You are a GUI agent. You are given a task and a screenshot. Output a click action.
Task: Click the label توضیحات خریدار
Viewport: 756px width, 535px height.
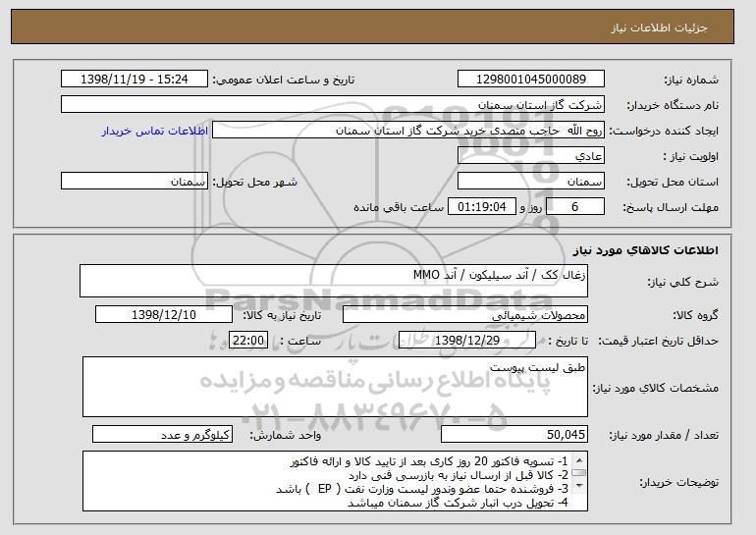[x=679, y=482]
